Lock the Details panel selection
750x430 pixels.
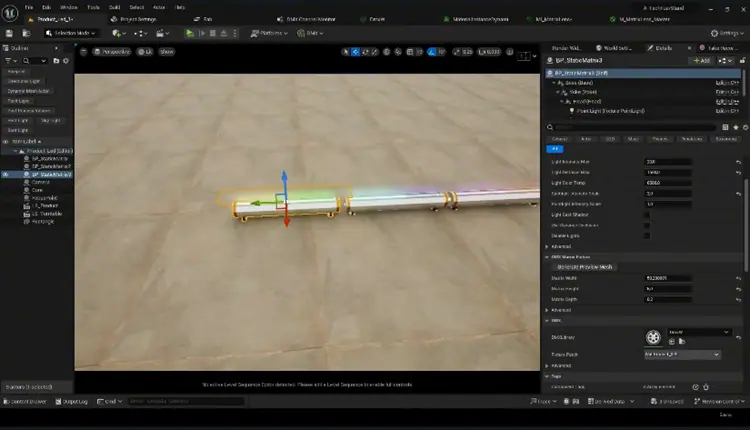(742, 61)
